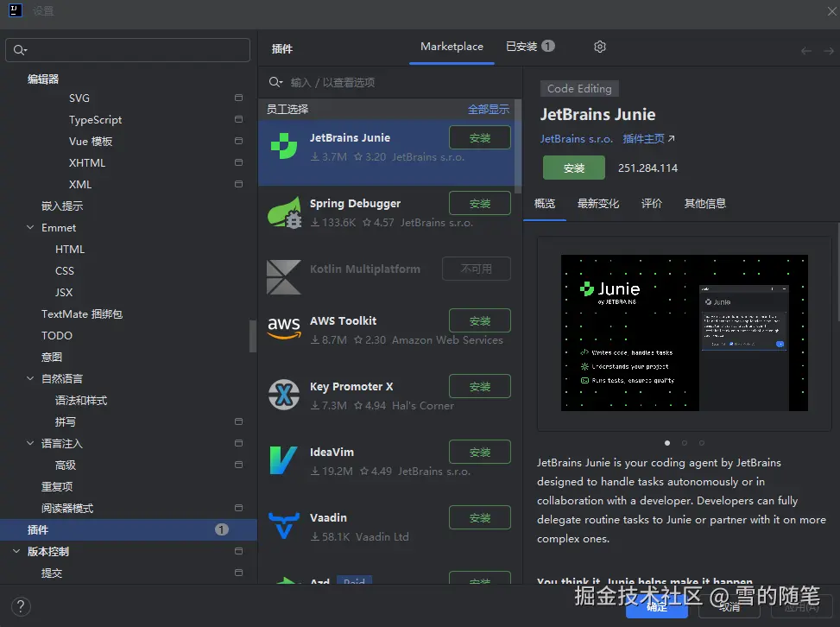840x627 pixels.
Task: Click the Spring Debugger plugin icon
Action: coord(285,212)
